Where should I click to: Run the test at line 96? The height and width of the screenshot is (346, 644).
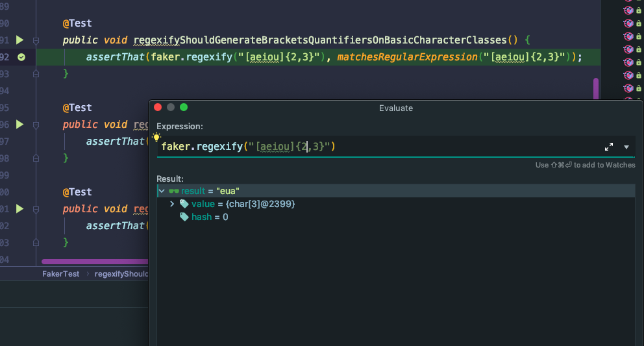point(19,125)
